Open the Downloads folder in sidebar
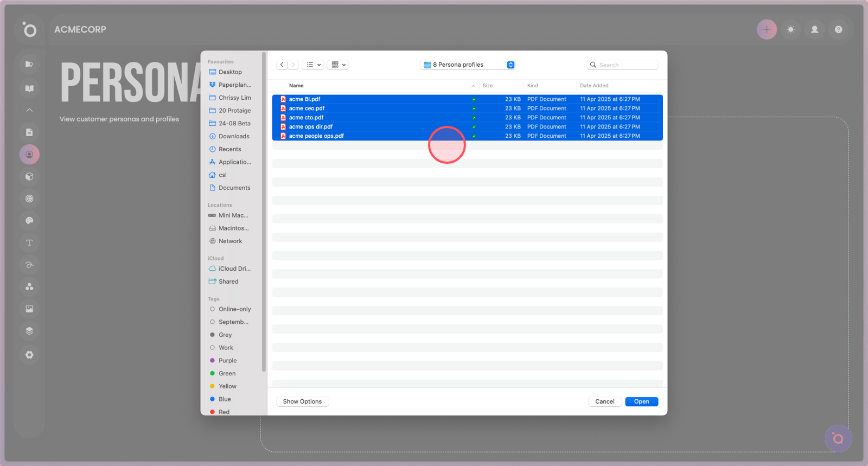868x466 pixels. [x=233, y=136]
